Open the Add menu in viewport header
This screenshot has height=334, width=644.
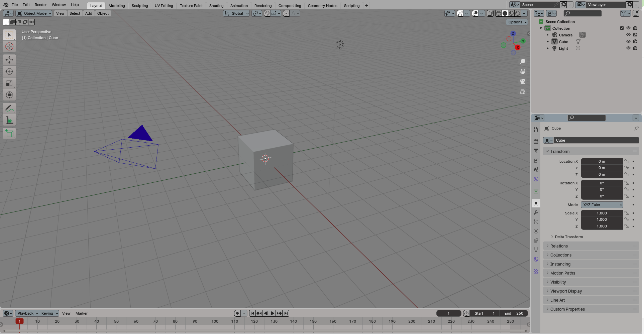tap(89, 13)
